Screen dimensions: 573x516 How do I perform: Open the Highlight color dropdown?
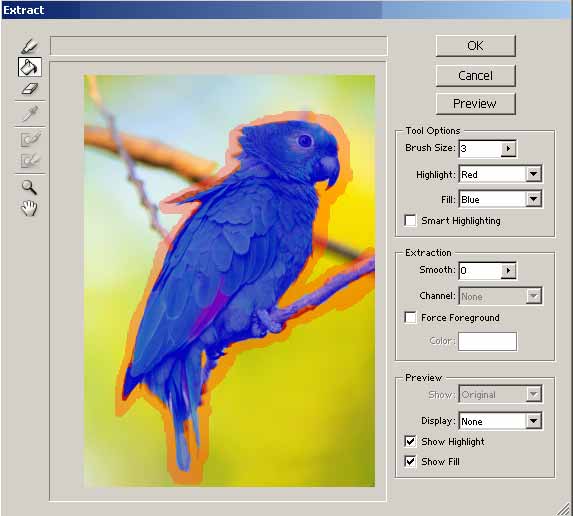click(x=534, y=174)
